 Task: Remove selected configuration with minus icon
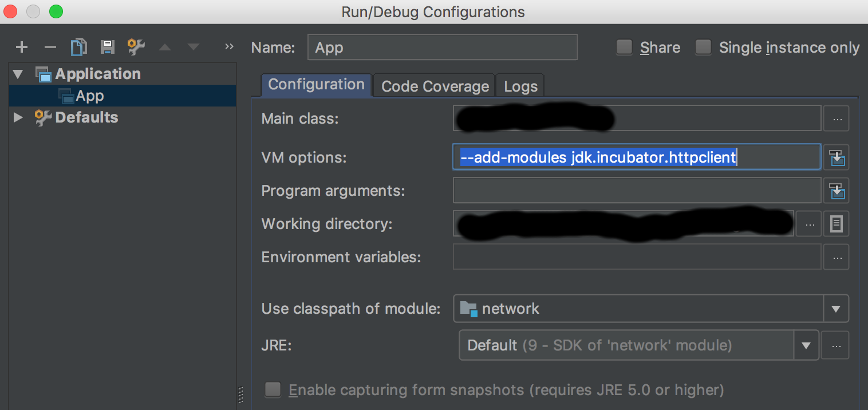pos(50,47)
